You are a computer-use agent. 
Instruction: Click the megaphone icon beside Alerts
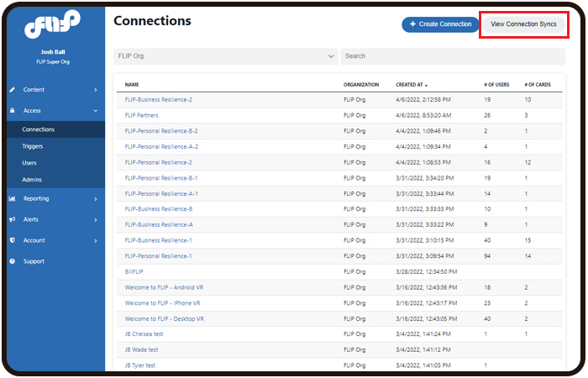[13, 219]
